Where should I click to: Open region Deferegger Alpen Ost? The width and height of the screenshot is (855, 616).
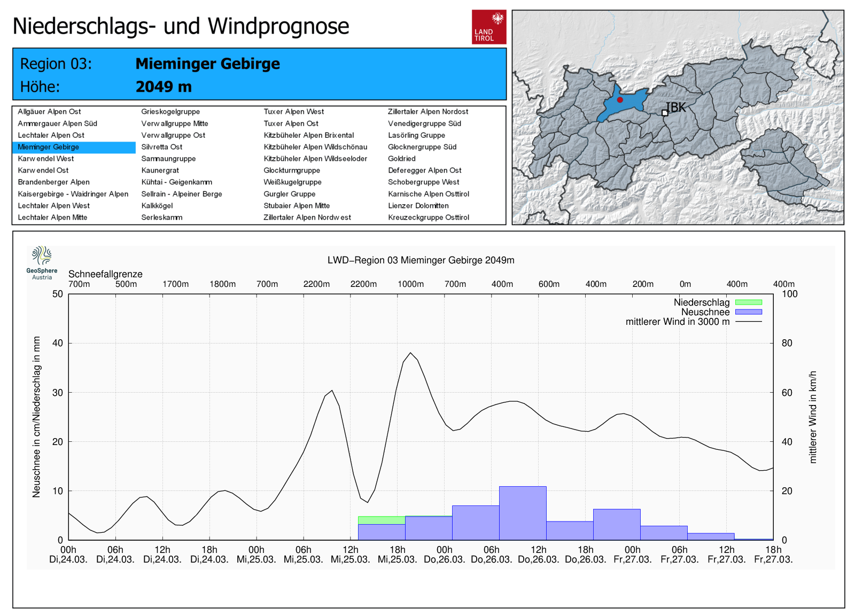tap(425, 170)
